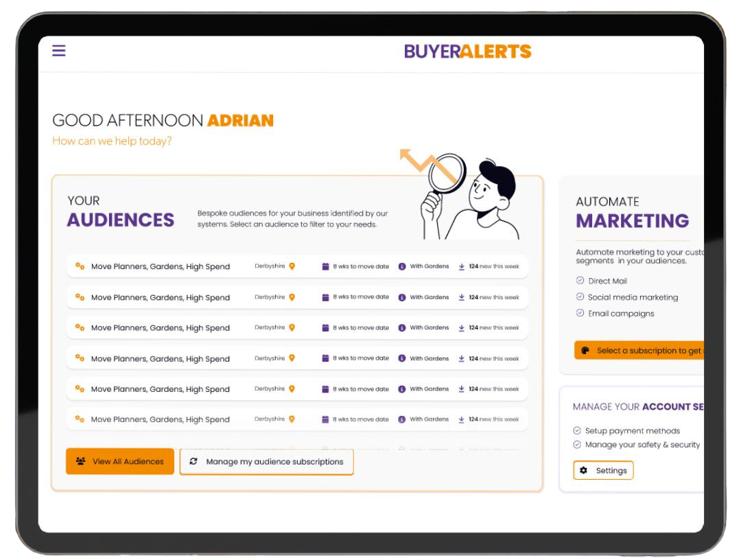Toggle the checkmark beside 'Setup payment methods'
This screenshot has width=741, height=560.
[576, 431]
